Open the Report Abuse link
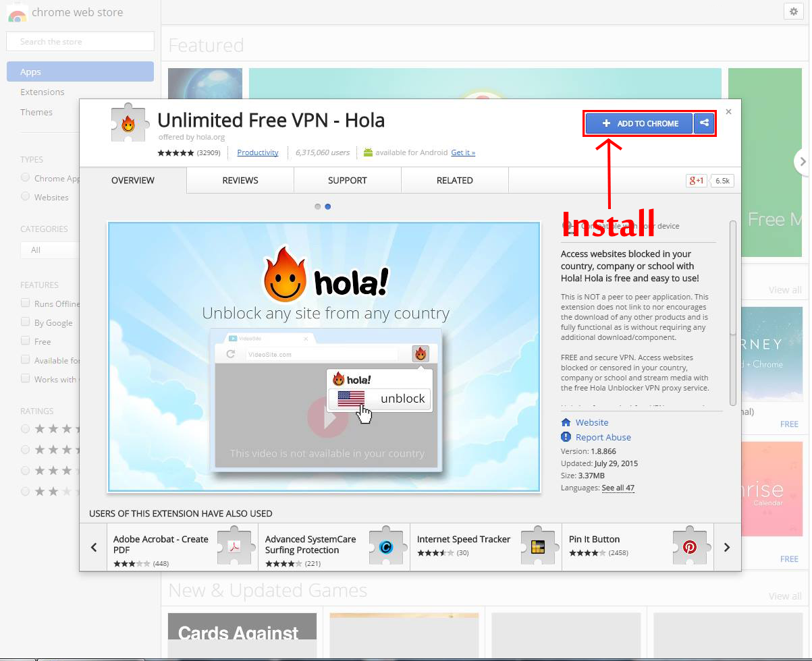This screenshot has height=661, width=812. 603,437
